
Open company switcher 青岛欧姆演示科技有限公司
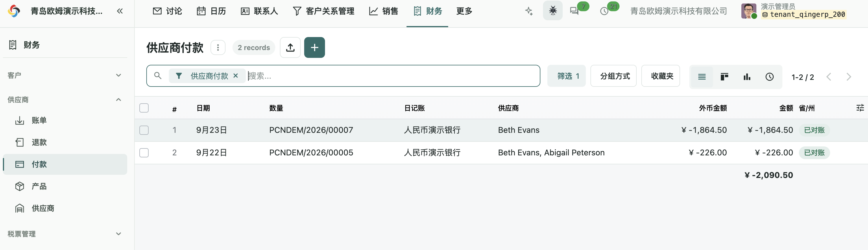point(678,11)
